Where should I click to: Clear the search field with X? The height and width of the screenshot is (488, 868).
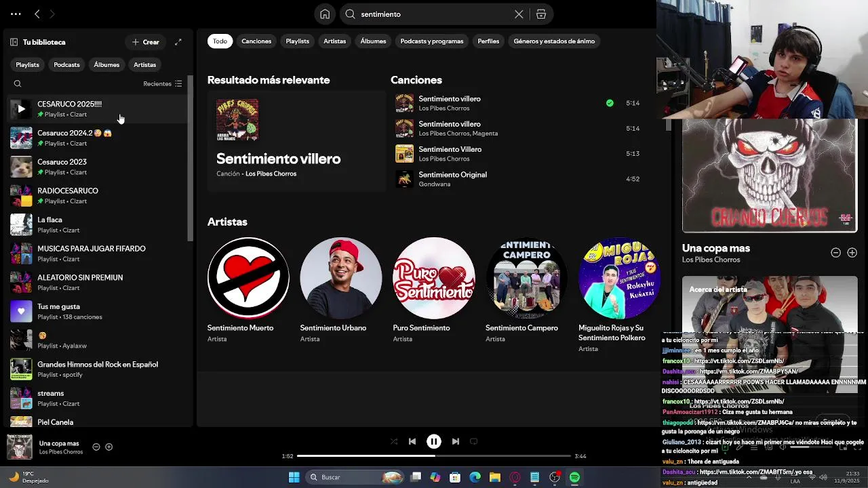point(519,14)
